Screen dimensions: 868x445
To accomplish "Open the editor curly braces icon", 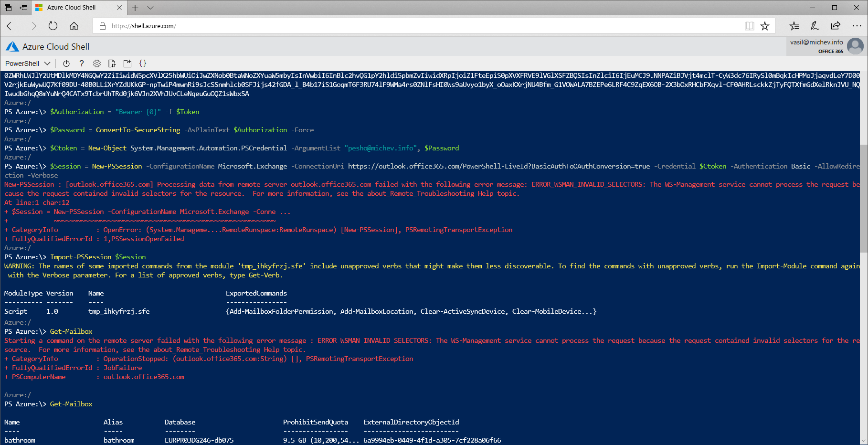I will point(143,64).
